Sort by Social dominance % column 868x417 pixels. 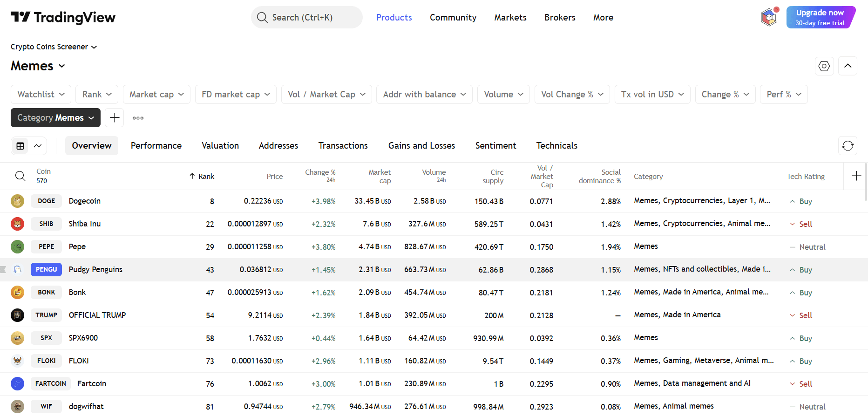[x=600, y=176]
